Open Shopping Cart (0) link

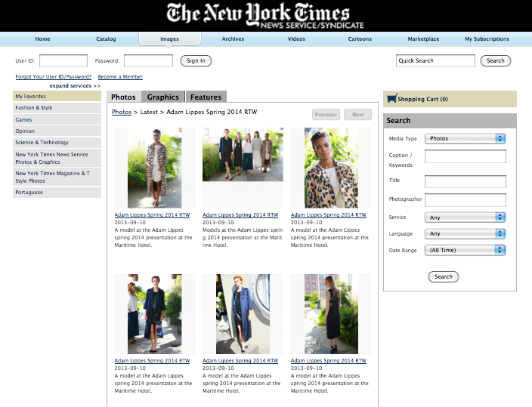(422, 99)
